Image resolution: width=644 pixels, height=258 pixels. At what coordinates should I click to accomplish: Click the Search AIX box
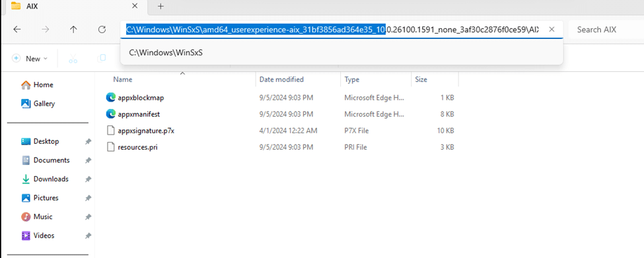(x=606, y=30)
